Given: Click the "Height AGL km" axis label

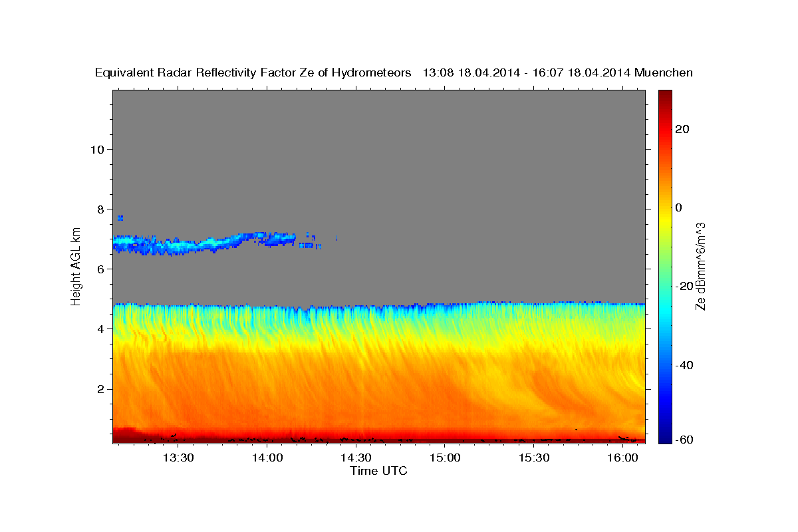Looking at the screenshot, I should coord(76,266).
